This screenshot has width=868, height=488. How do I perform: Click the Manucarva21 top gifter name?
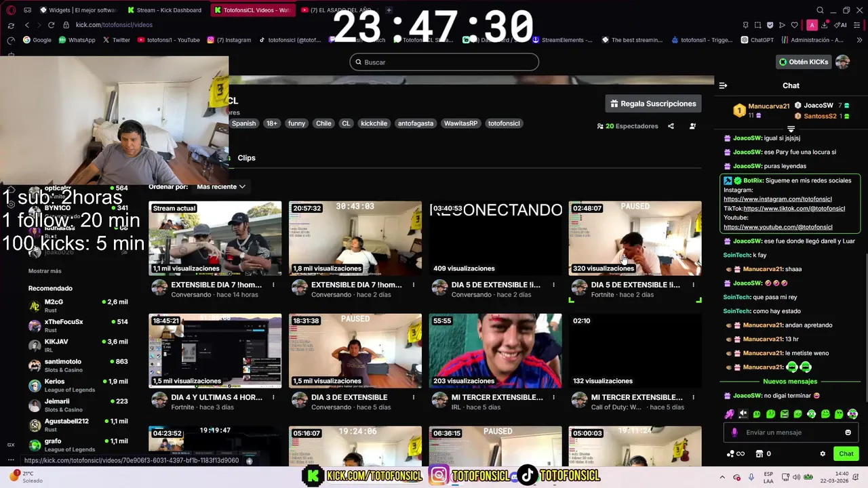[770, 106]
